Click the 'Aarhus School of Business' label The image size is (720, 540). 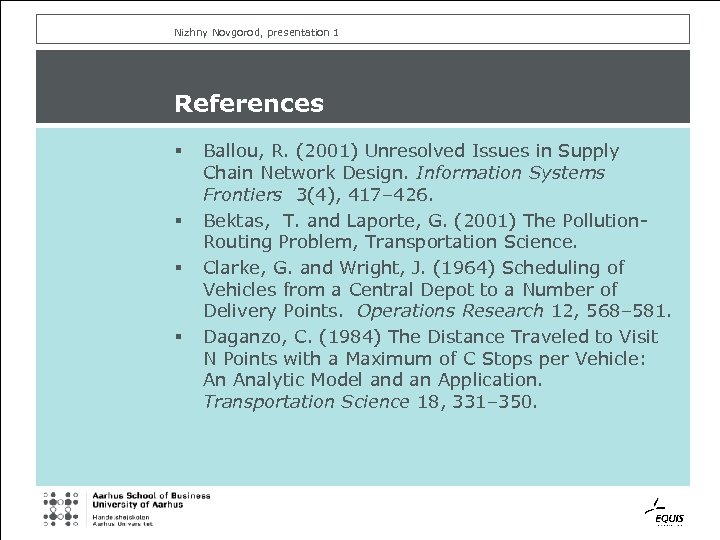tap(151, 496)
